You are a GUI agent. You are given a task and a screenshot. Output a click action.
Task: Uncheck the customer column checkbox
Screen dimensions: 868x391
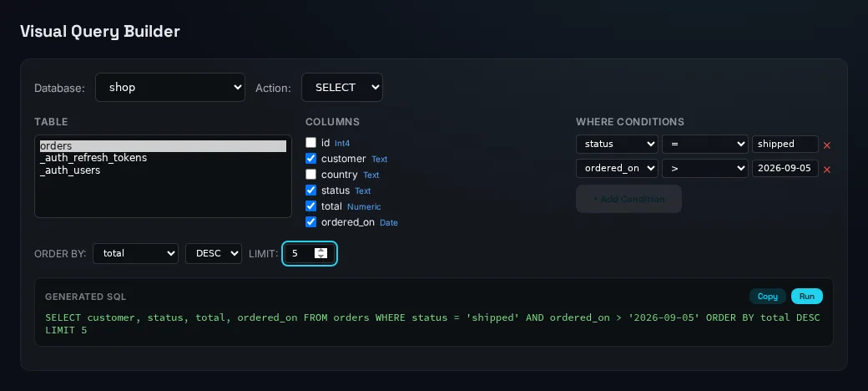click(x=311, y=159)
